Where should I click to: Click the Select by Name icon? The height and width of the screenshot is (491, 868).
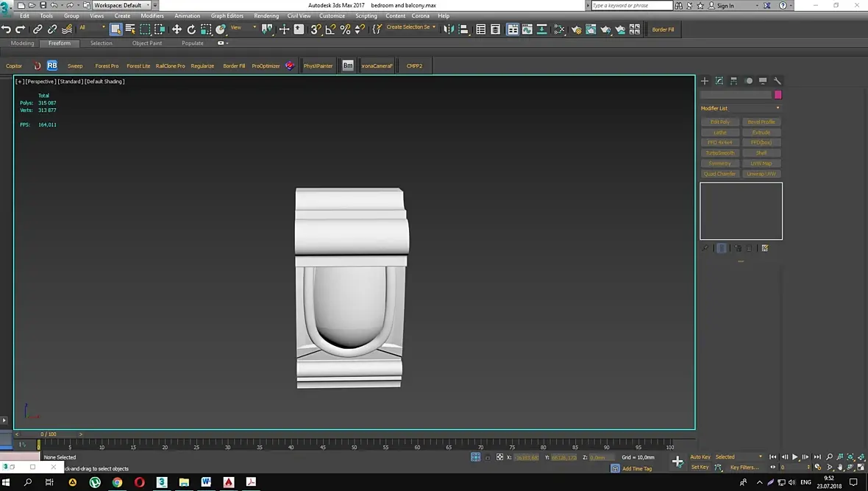pyautogui.click(x=130, y=29)
